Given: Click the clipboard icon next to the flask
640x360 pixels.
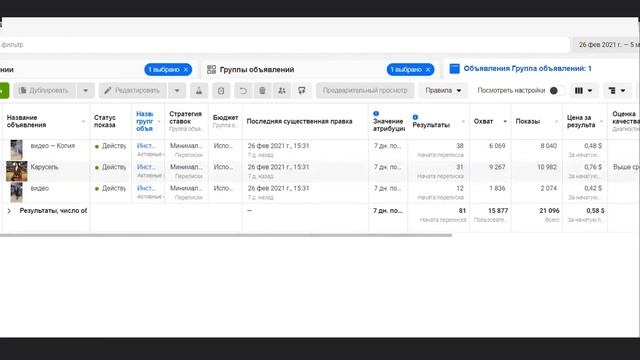Looking at the screenshot, I should click(x=221, y=91).
